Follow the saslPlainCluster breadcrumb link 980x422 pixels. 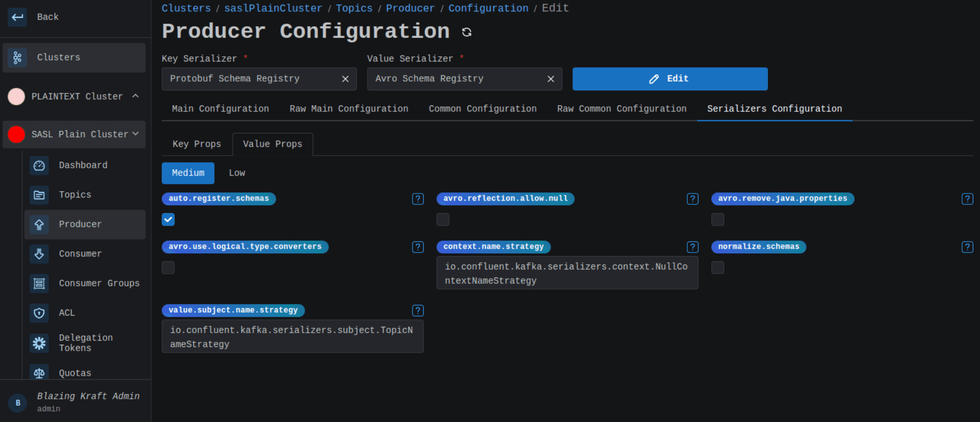(x=273, y=8)
